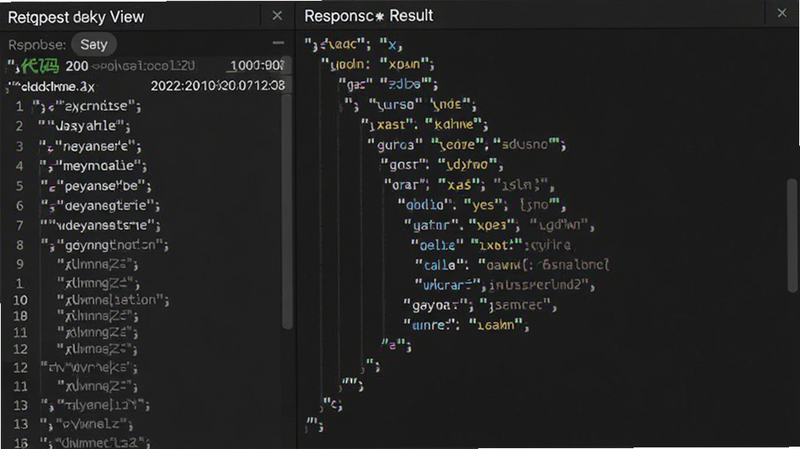
Task: Click the "yes" value in result JSON
Action: [x=483, y=205]
